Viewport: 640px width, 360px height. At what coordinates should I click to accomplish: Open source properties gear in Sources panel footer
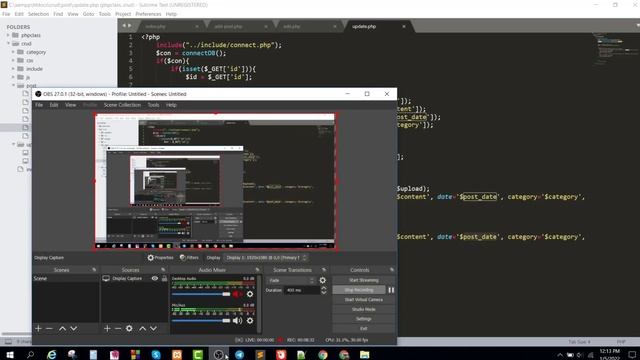pos(129,328)
